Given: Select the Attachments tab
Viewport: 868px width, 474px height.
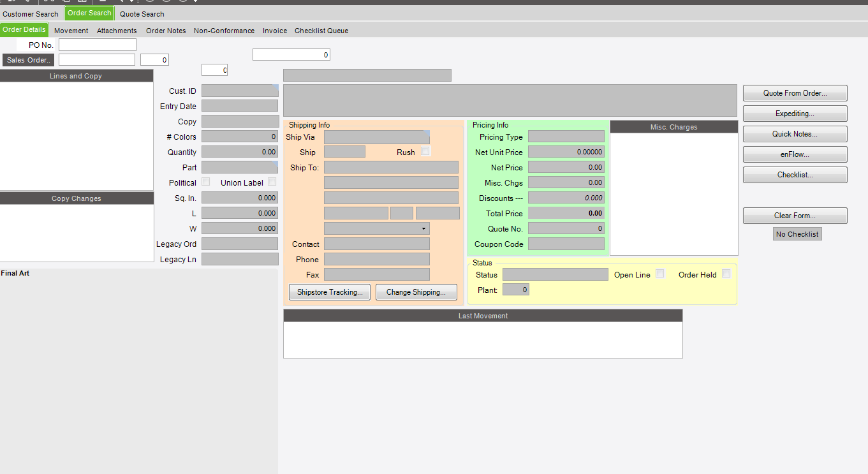Looking at the screenshot, I should coord(117,31).
